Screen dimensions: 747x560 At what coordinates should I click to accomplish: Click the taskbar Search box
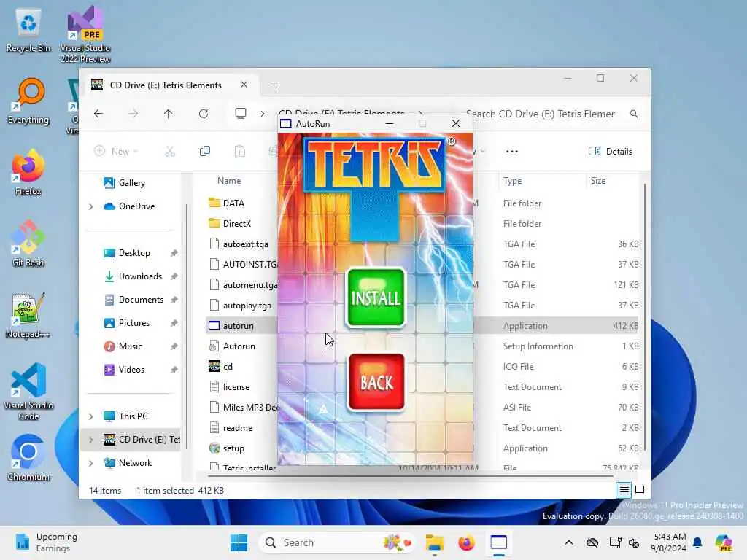click(336, 542)
